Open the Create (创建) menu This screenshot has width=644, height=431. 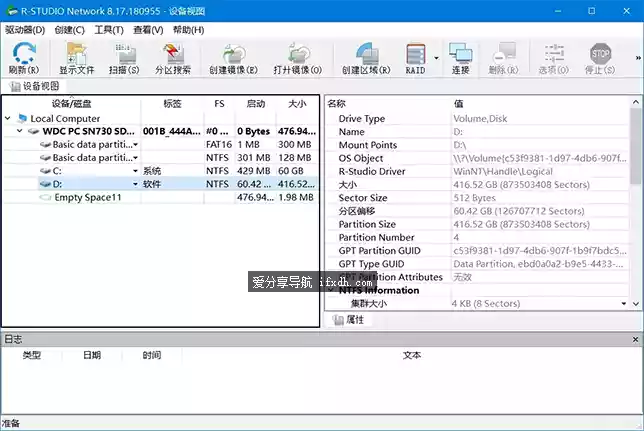click(x=69, y=30)
